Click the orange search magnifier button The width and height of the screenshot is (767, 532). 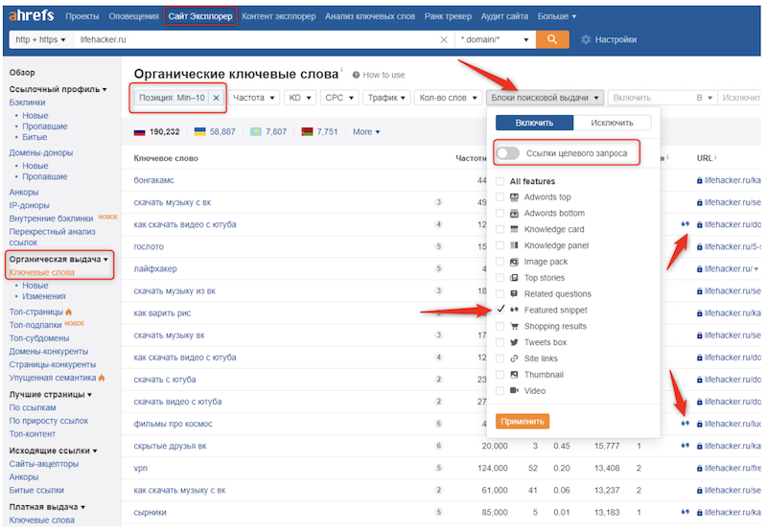[552, 39]
